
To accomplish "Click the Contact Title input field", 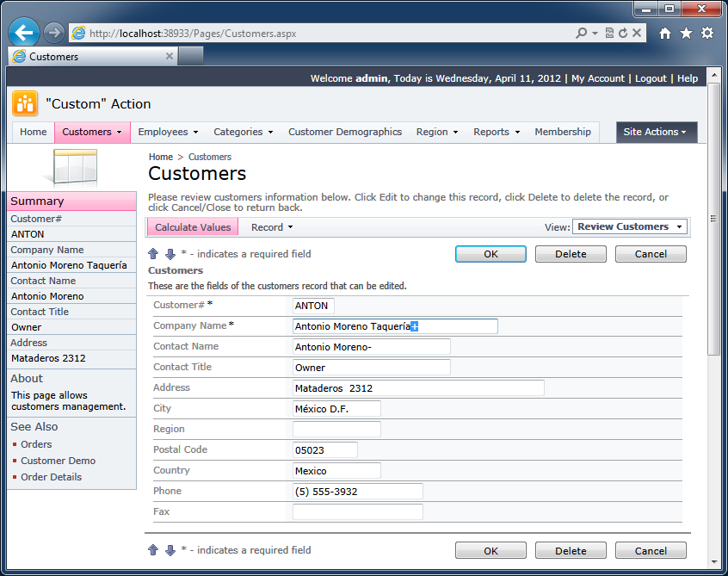I will coord(372,368).
